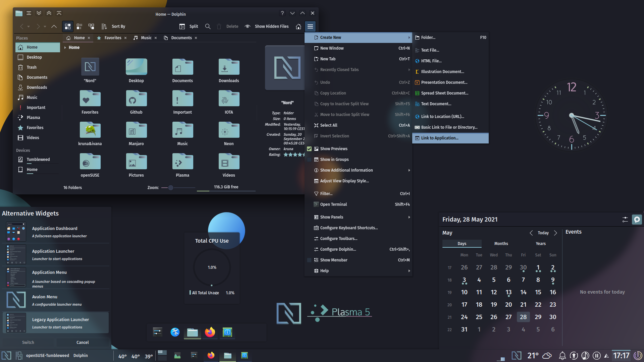Open power options icon in panel

point(638,356)
